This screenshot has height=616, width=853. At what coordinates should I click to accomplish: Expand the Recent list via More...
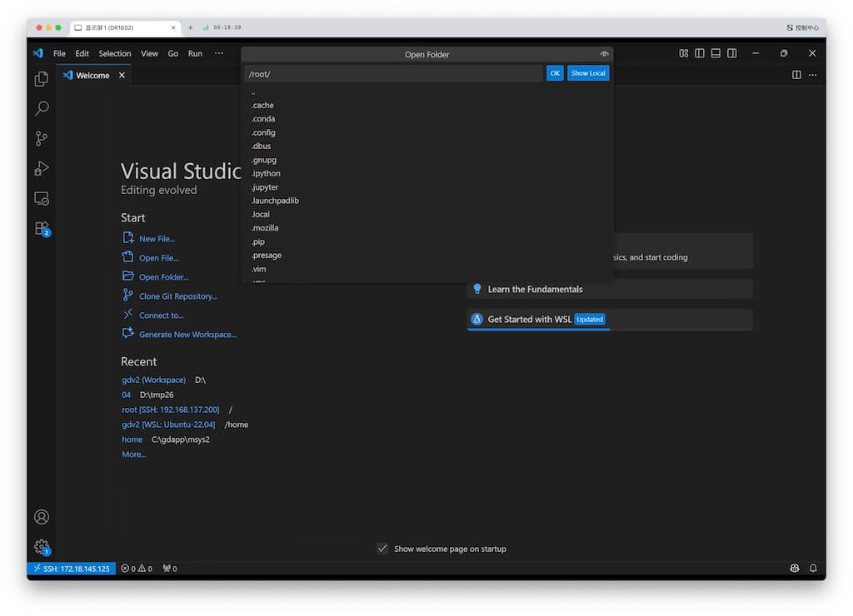tap(133, 454)
